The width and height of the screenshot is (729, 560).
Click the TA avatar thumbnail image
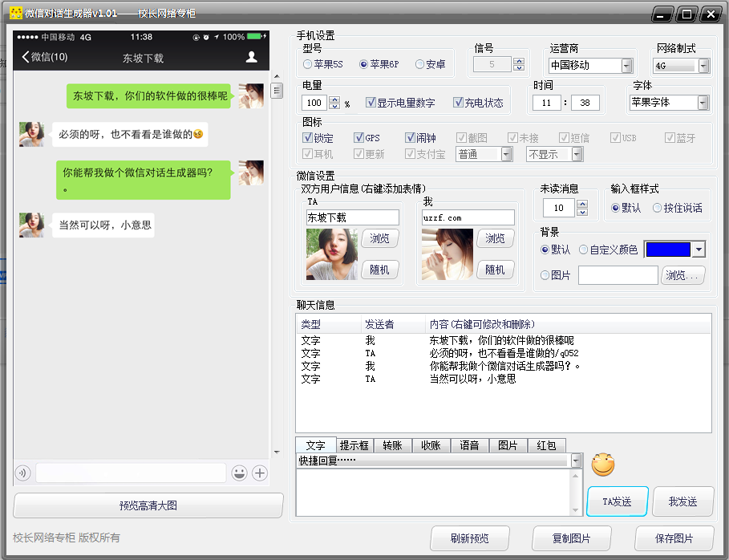coord(332,254)
